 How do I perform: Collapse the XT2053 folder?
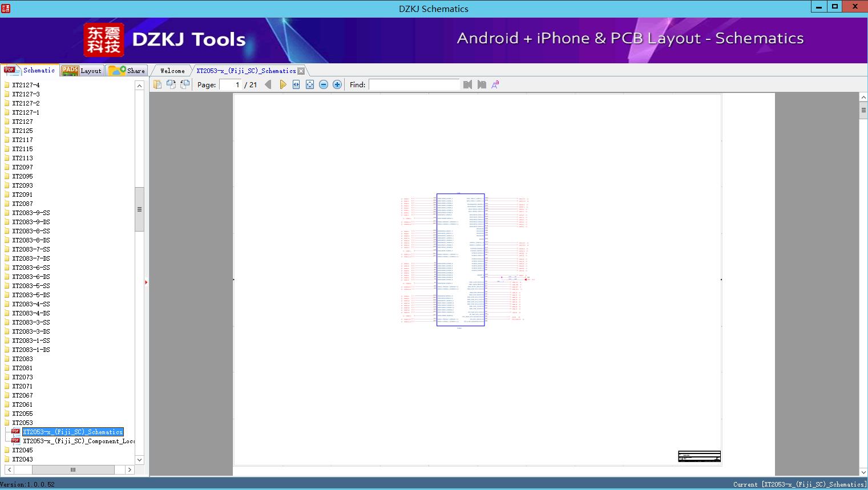(x=22, y=423)
